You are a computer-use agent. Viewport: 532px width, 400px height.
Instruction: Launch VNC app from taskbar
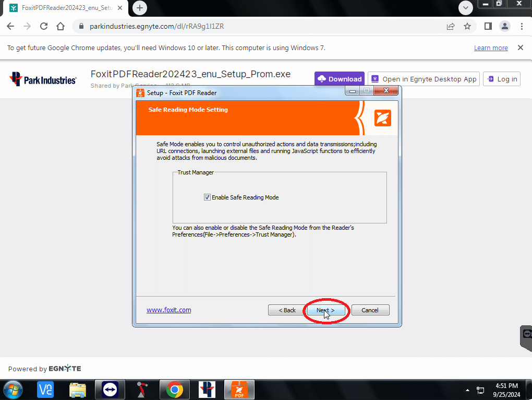point(45,390)
